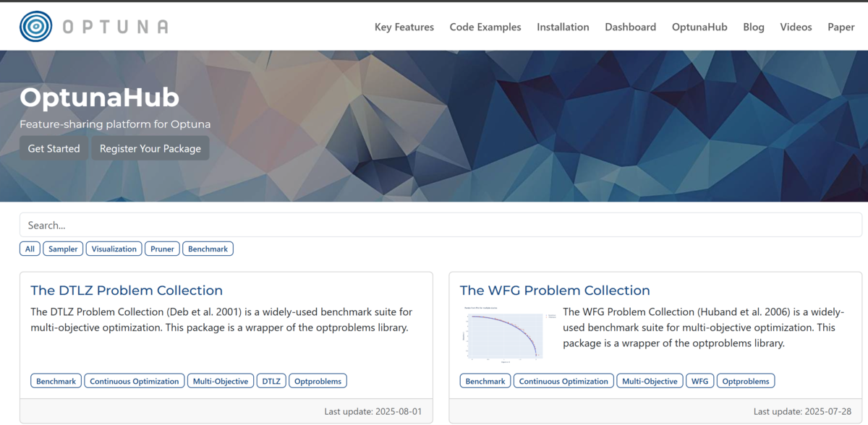
Task: Click the DTLZ card description text
Action: pos(221,319)
